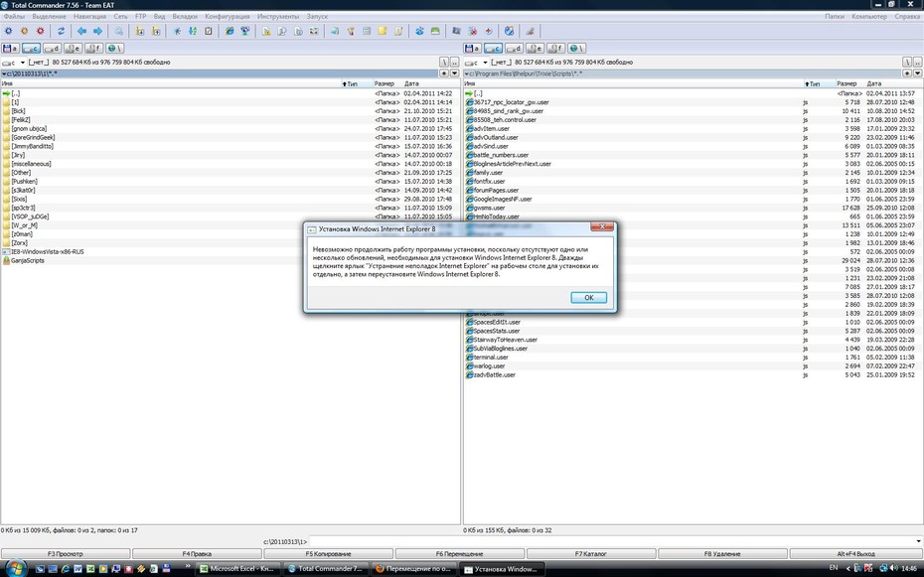
Task: Click the folder icon of [Bick]
Action: tap(6, 110)
